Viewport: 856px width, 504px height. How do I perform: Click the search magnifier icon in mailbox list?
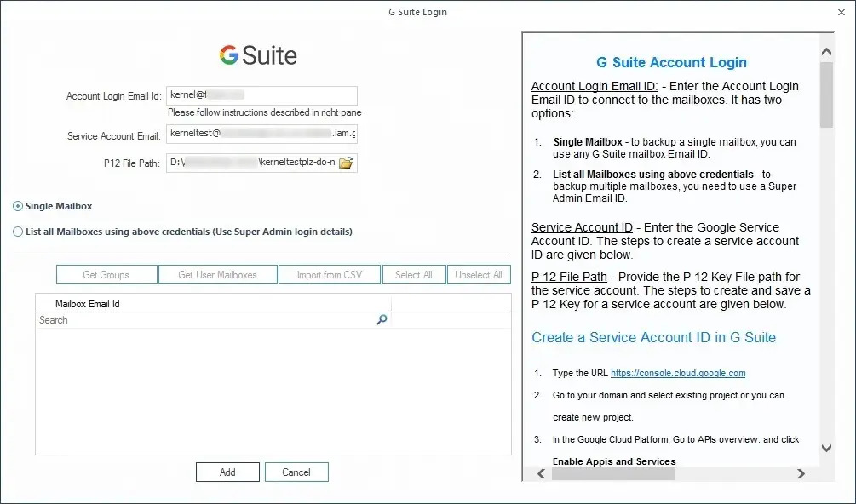(x=382, y=320)
